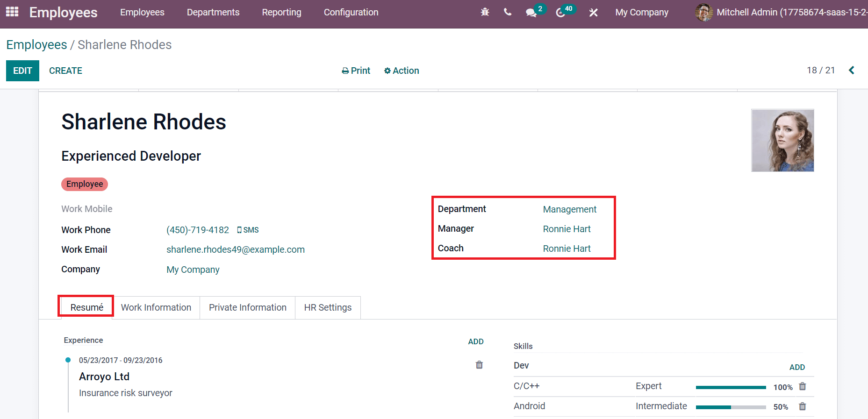The width and height of the screenshot is (868, 419).
Task: Open the Print dropdown
Action: click(356, 71)
